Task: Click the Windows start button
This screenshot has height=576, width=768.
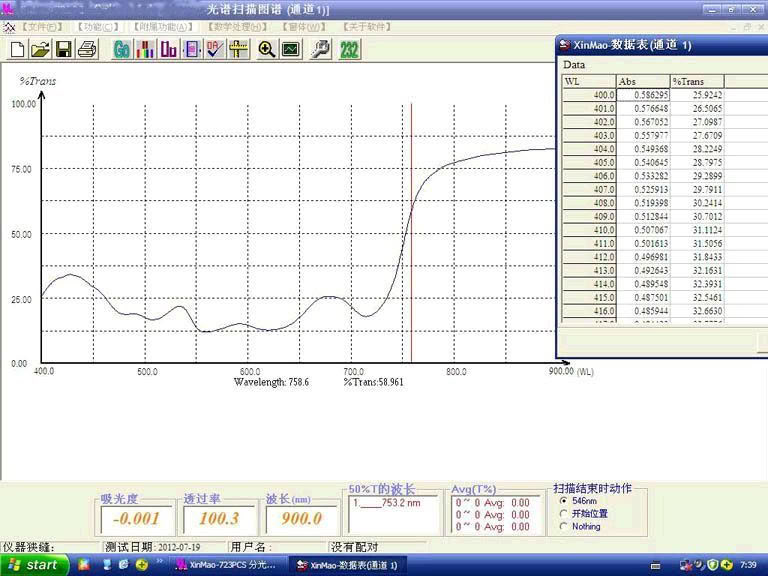Action: [33, 565]
